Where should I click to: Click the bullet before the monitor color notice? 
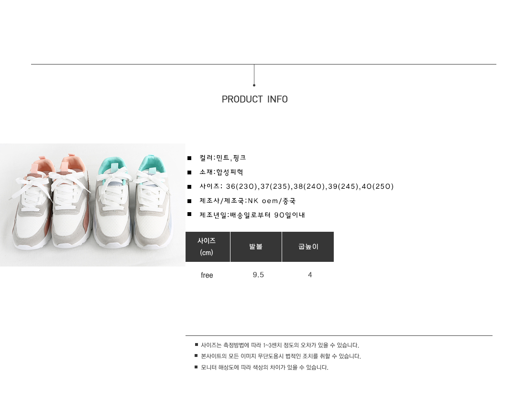(196, 367)
